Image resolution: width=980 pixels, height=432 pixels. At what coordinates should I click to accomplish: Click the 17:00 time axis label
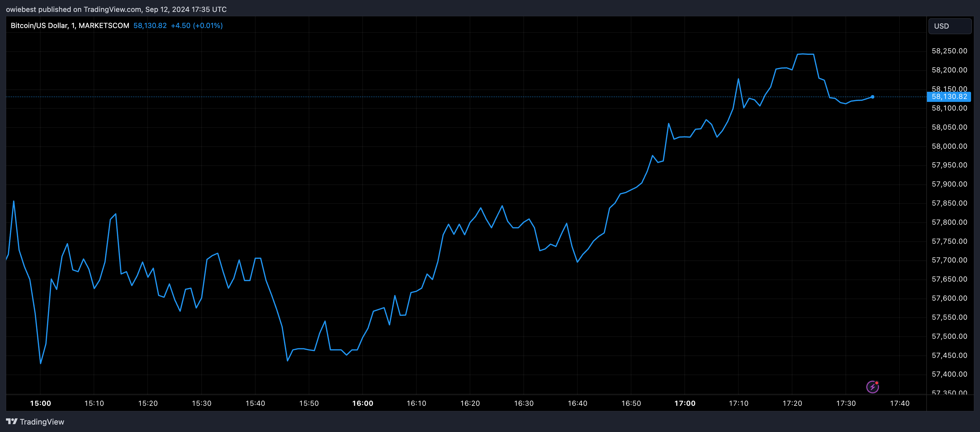click(x=685, y=403)
